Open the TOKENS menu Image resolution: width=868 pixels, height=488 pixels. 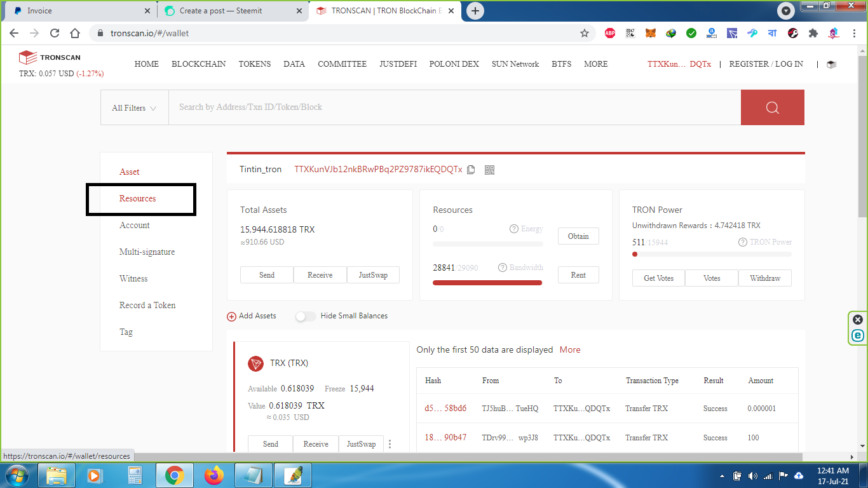[x=255, y=64]
